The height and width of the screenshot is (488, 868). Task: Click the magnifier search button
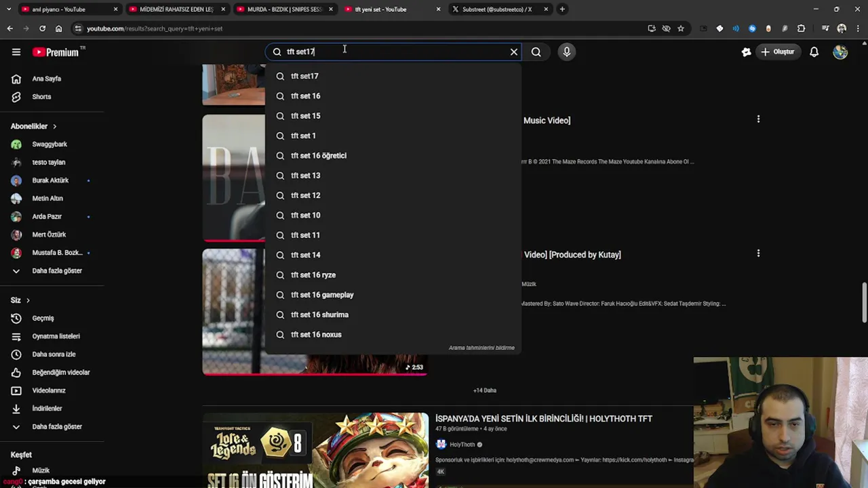tap(536, 52)
